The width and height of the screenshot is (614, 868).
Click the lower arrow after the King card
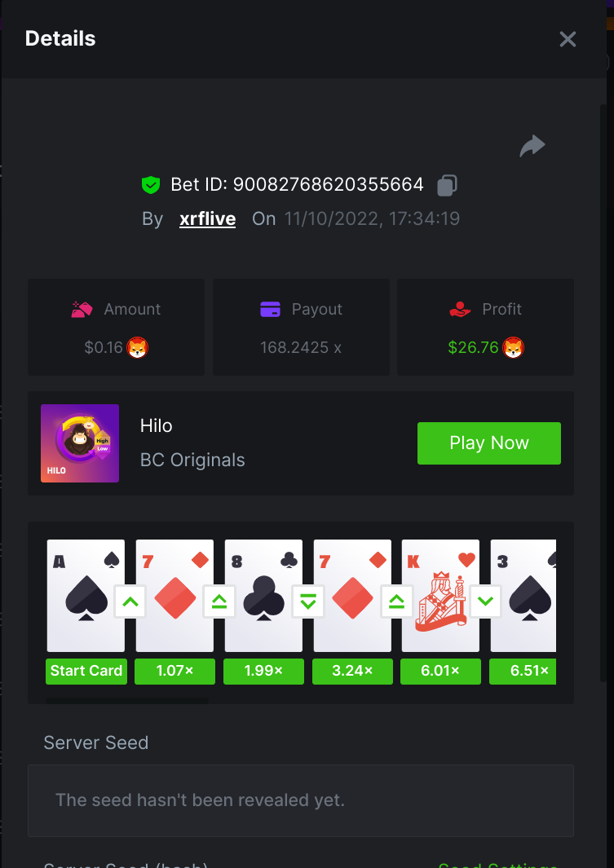485,601
